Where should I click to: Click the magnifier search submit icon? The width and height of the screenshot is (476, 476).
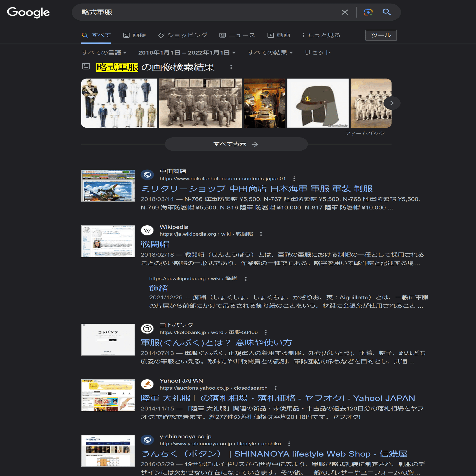click(386, 12)
